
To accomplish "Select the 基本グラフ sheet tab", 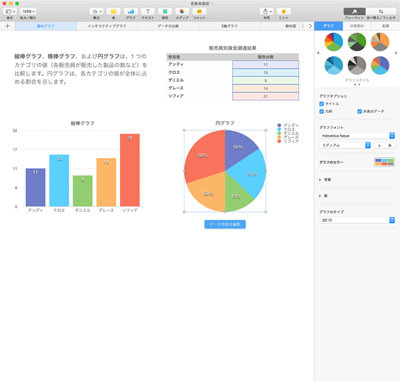I will click(x=46, y=26).
